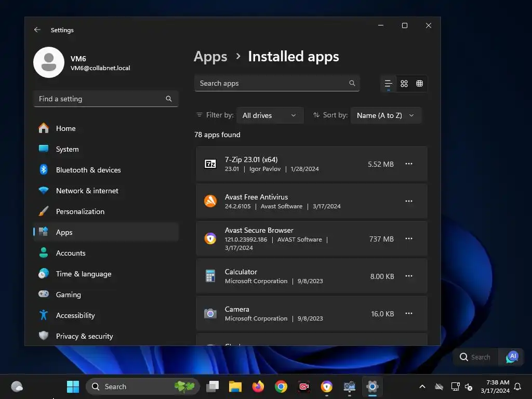This screenshot has height=399, width=532.
Task: Open the Sort by Name dropdown
Action: tap(386, 115)
